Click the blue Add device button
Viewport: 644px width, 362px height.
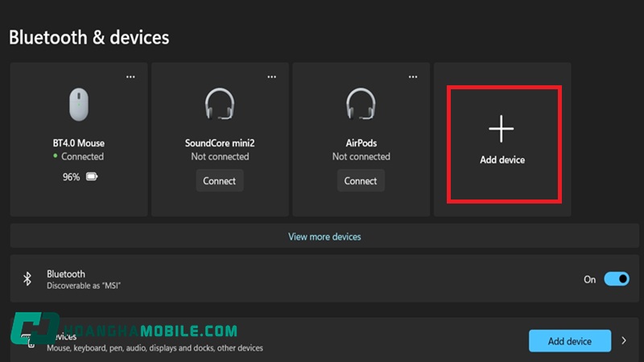click(x=569, y=341)
